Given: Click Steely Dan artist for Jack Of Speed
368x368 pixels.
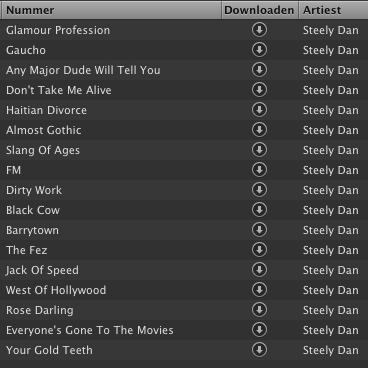Looking at the screenshot, I should click(x=331, y=270).
